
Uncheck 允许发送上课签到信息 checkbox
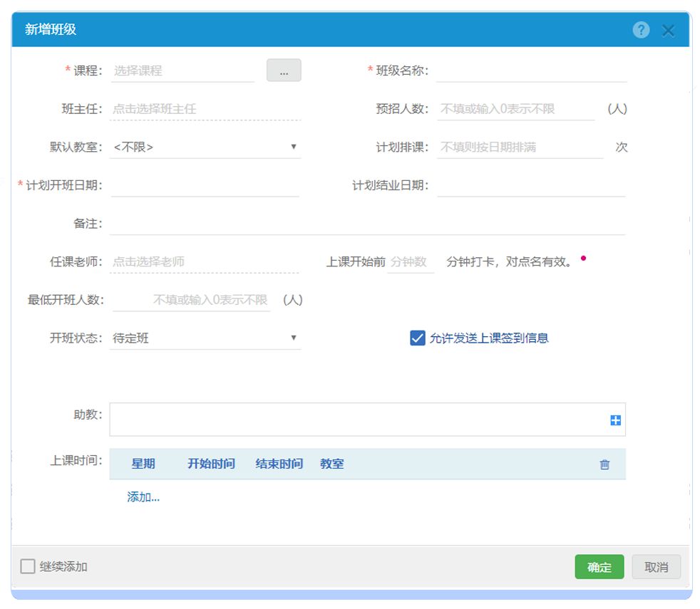(x=418, y=338)
